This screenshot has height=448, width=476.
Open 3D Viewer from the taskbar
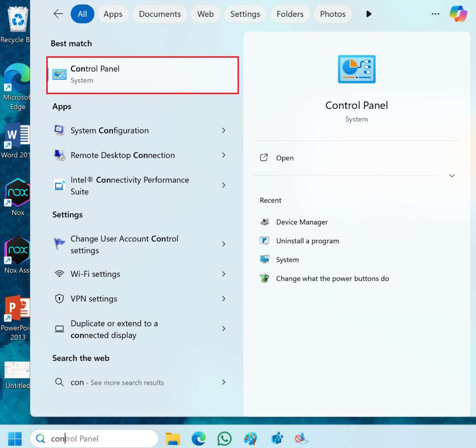277,438
